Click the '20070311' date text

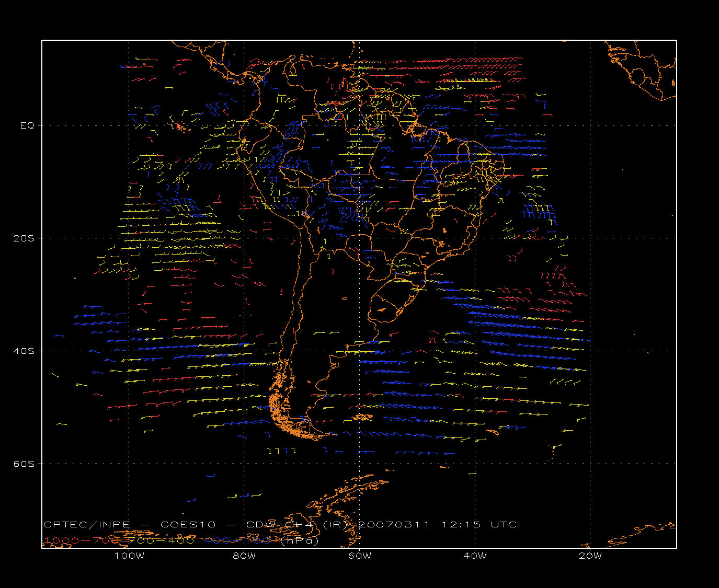394,525
